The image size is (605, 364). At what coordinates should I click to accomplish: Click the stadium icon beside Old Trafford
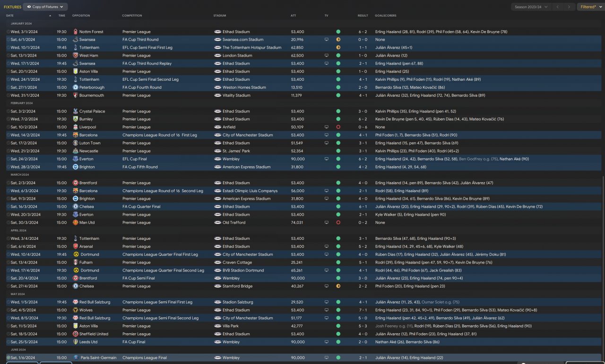tap(217, 222)
